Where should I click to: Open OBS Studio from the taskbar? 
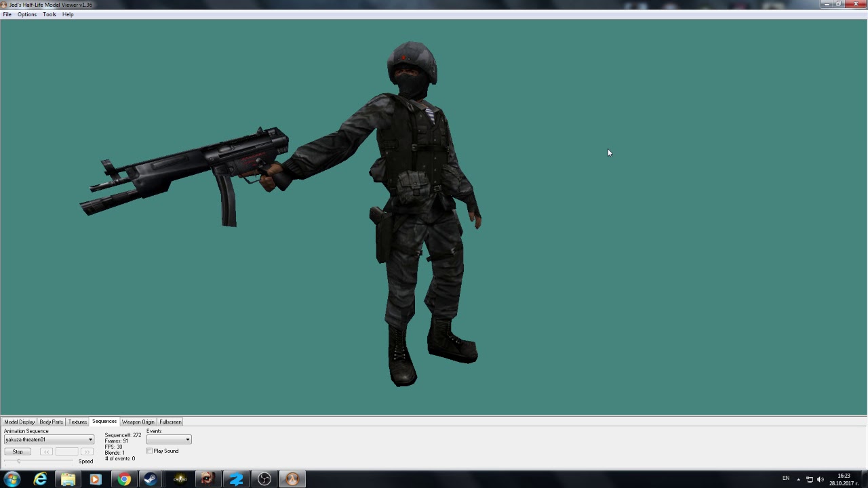click(264, 479)
